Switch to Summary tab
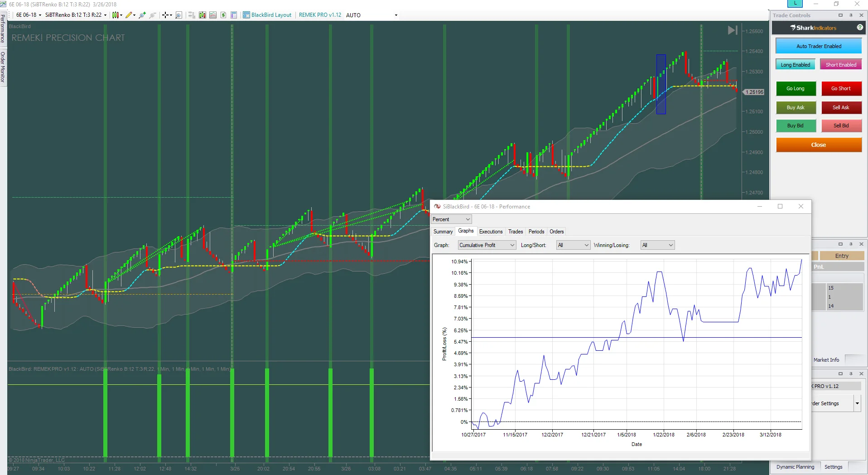 coord(443,232)
